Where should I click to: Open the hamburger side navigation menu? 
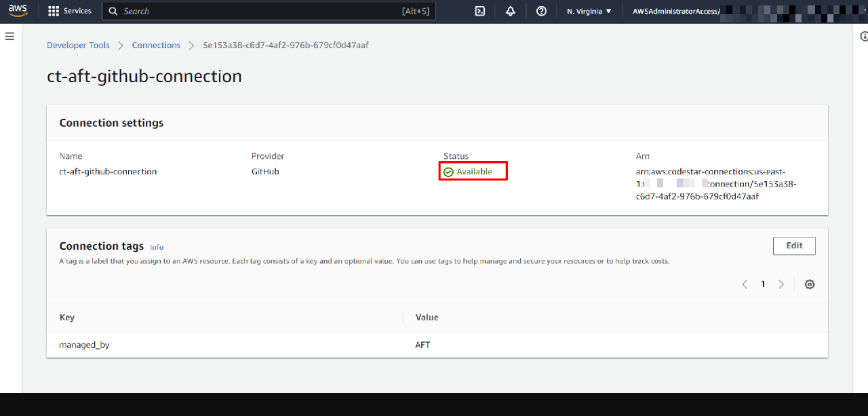[x=9, y=37]
